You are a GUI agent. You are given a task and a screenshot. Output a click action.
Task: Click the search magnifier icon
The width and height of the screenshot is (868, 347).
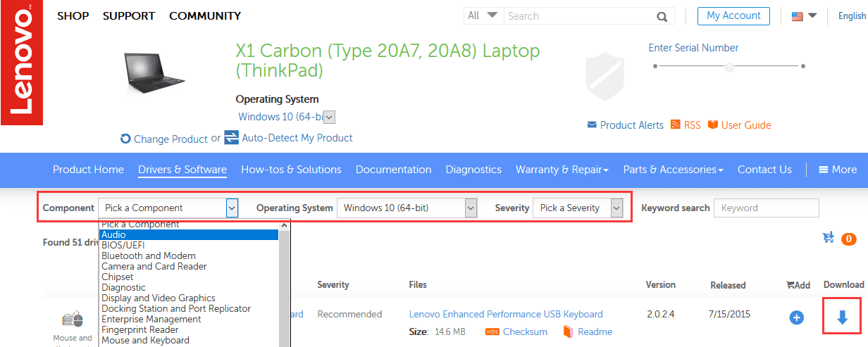pyautogui.click(x=662, y=16)
